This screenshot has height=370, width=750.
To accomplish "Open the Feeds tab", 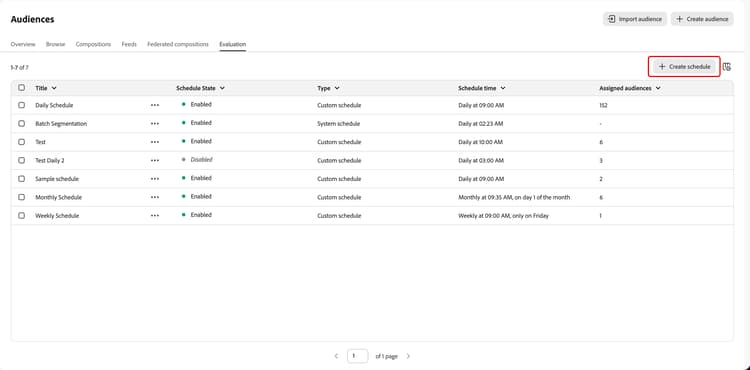I will tap(129, 44).
